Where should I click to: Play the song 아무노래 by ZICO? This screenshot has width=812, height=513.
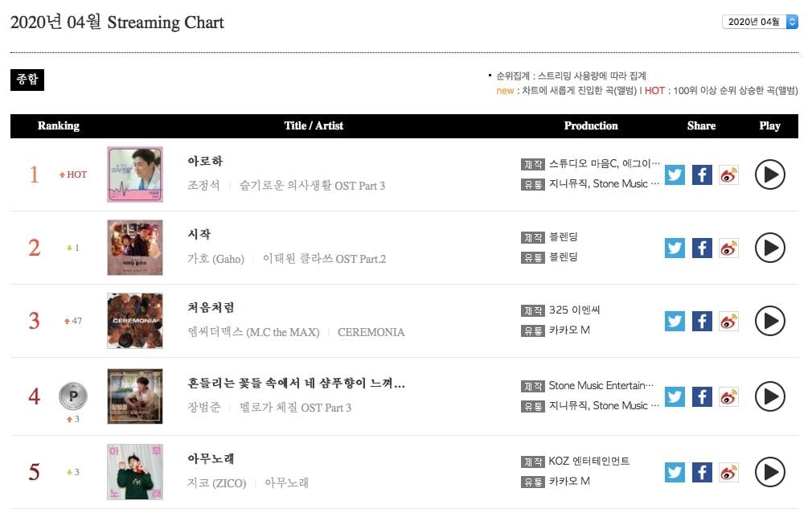point(769,471)
